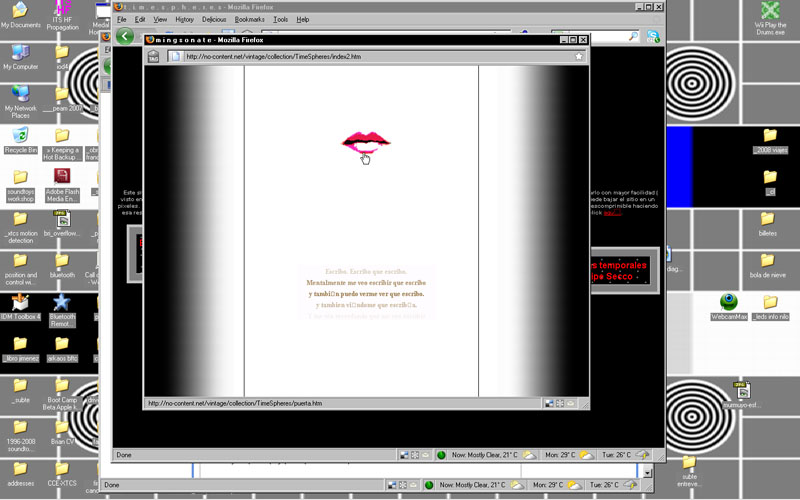Click the TAG icon beside the address bar
The height and width of the screenshot is (500, 800).
pos(154,57)
